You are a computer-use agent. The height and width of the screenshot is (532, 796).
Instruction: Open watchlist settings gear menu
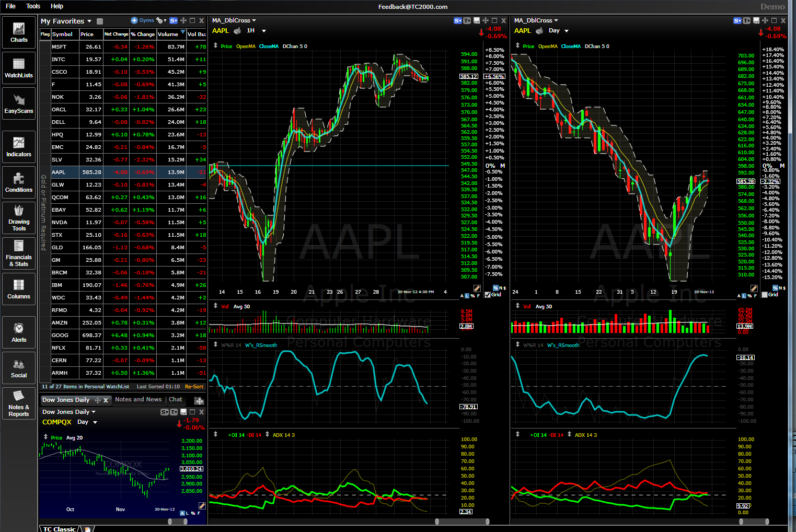[160, 20]
